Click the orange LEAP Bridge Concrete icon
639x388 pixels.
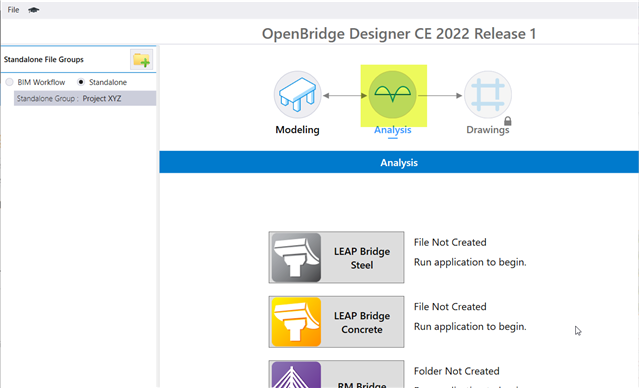tap(296, 322)
